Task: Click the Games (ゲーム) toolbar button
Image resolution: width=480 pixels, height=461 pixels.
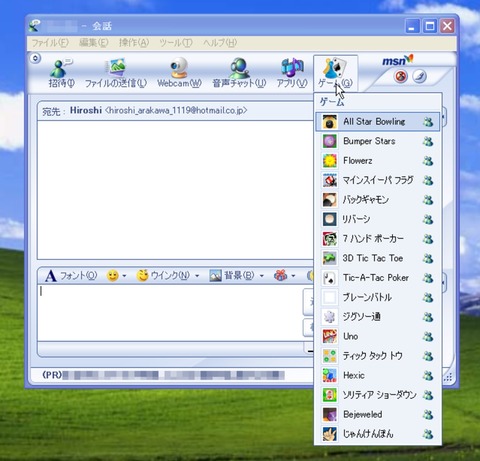Action: pyautogui.click(x=335, y=73)
